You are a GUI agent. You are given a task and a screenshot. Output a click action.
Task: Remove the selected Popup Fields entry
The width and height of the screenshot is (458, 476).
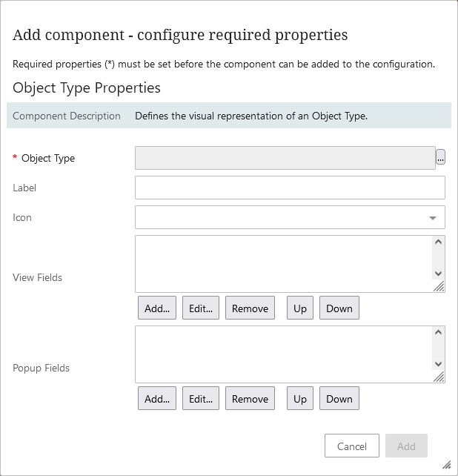[x=250, y=399]
